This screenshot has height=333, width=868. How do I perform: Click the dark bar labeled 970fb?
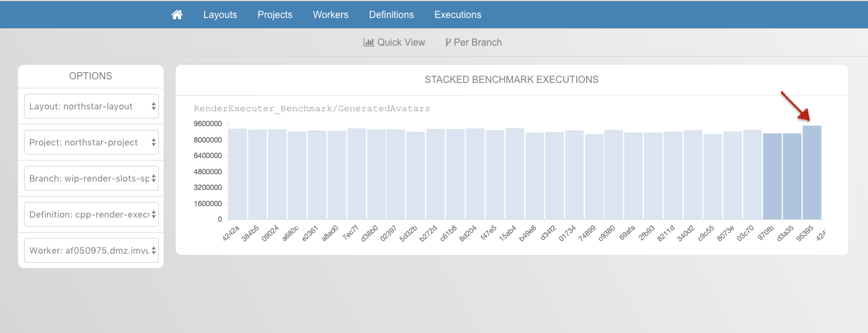click(x=772, y=177)
